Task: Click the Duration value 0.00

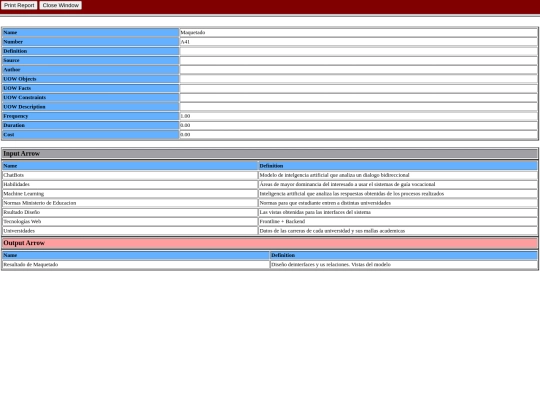Action: pyautogui.click(x=185, y=125)
